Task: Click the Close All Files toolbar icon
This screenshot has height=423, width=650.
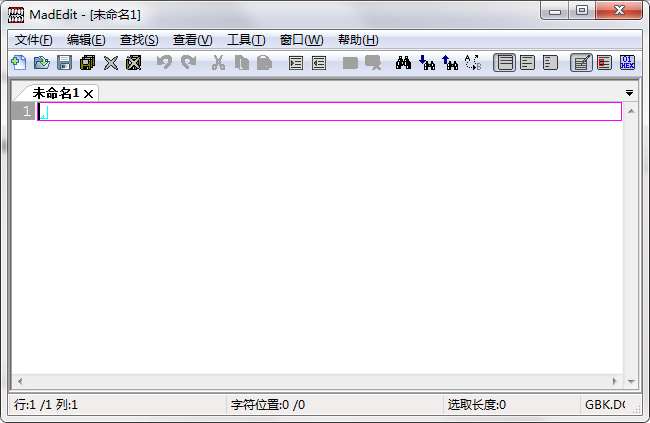Action: pyautogui.click(x=133, y=63)
